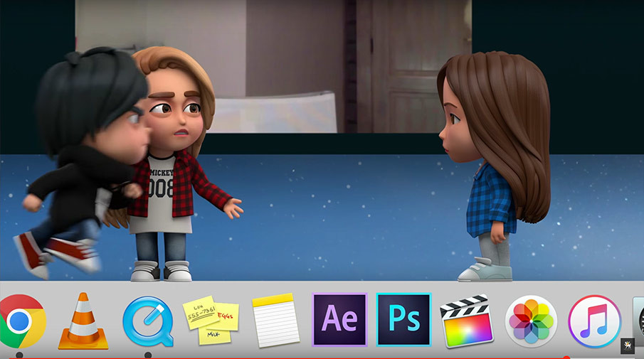Viewport: 644px width, 359px height.
Task: Click the channel watermark logo on the video
Action: [627, 345]
